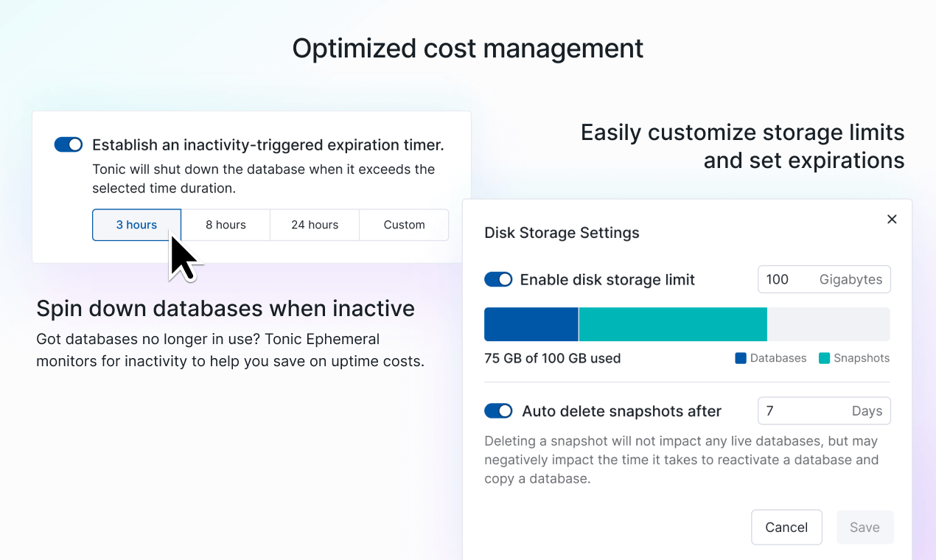
Task: Click the 75 GB of 100 GB used label
Action: 552,358
